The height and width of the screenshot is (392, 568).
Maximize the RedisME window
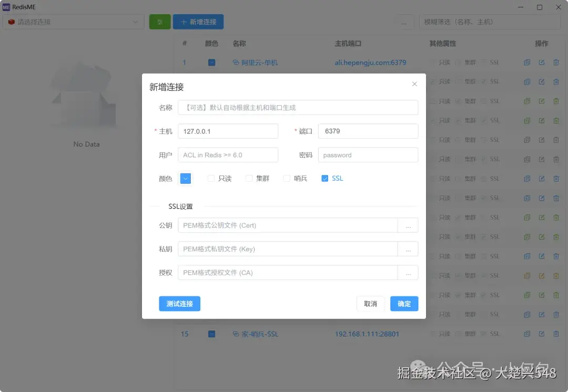click(x=540, y=7)
